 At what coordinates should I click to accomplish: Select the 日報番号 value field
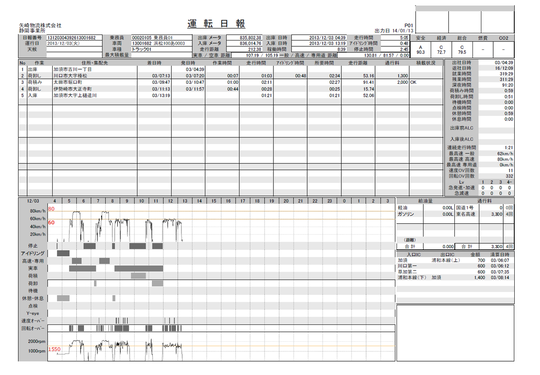pos(74,38)
